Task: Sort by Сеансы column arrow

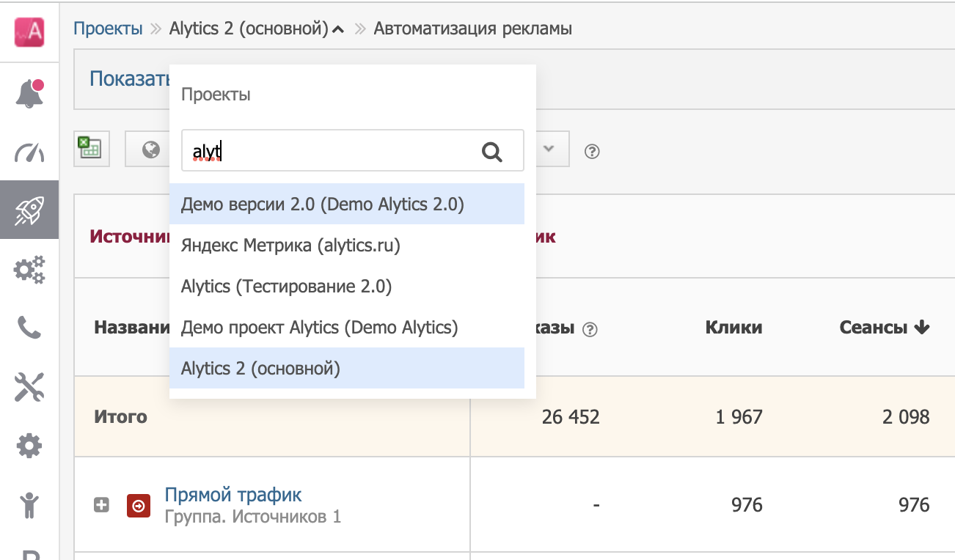Action: click(x=922, y=328)
